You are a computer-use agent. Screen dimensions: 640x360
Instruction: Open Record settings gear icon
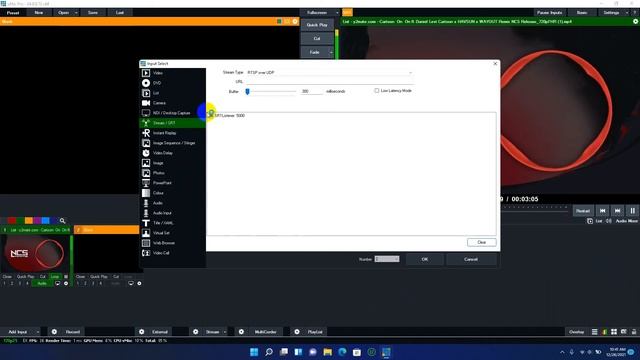tap(54, 332)
